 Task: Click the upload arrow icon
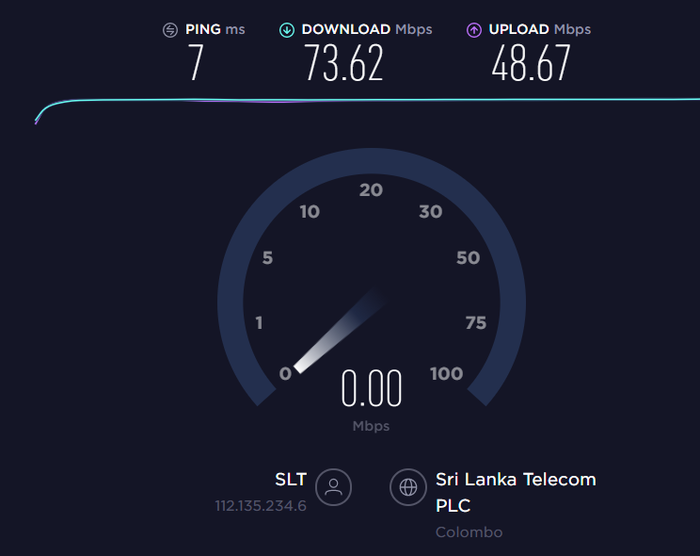474,30
